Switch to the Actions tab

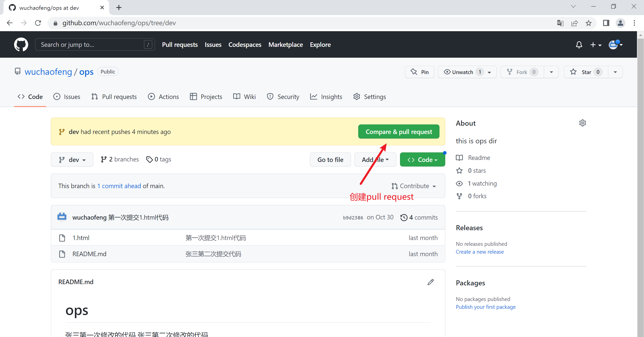tap(164, 97)
